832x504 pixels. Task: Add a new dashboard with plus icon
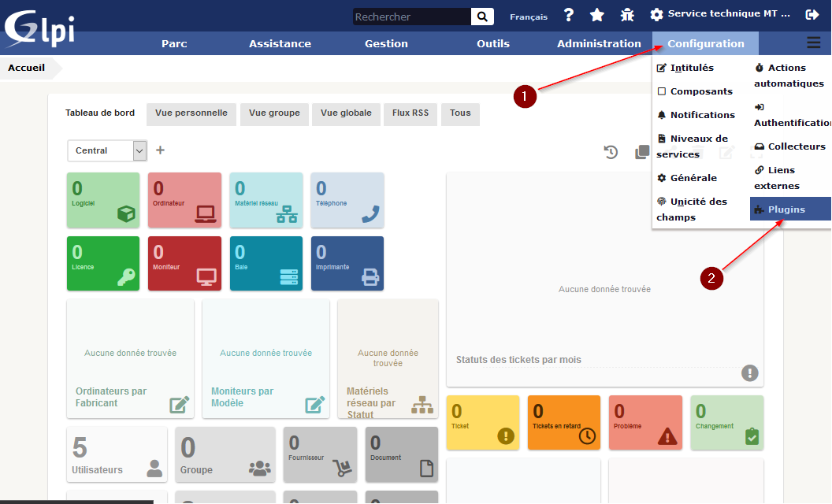pos(160,150)
